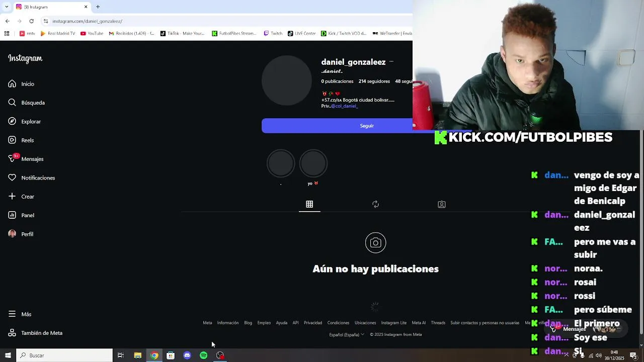Open Discord from the taskbar

187,355
